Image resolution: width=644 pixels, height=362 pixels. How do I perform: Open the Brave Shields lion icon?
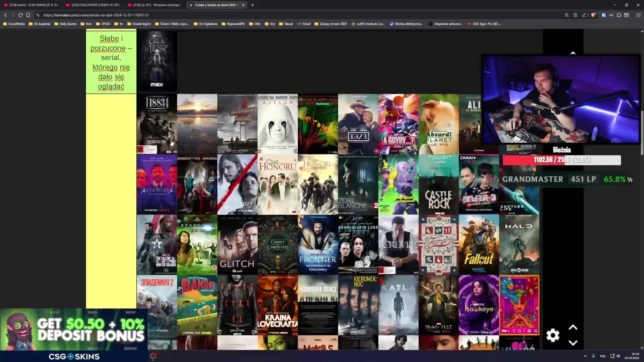click(x=593, y=15)
